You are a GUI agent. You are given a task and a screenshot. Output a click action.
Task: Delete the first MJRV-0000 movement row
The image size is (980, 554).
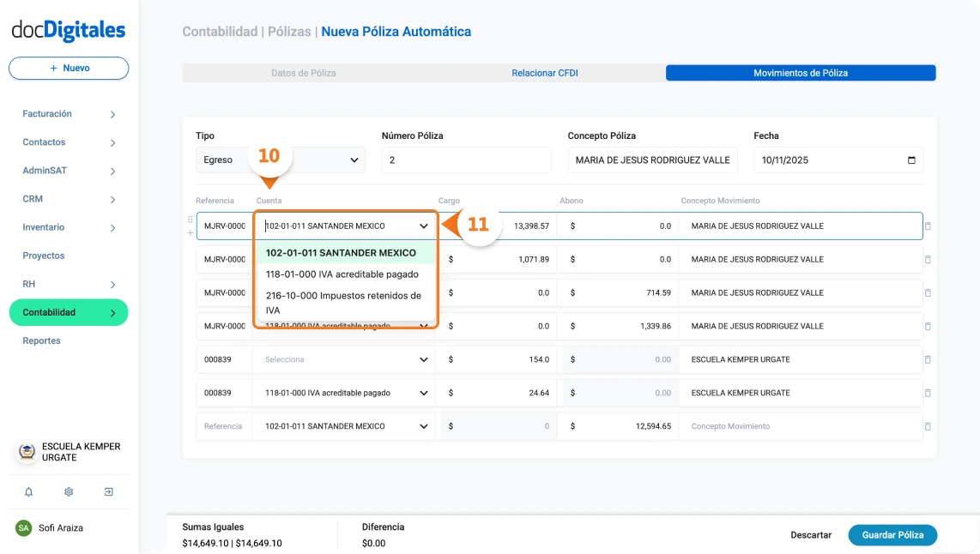[927, 226]
